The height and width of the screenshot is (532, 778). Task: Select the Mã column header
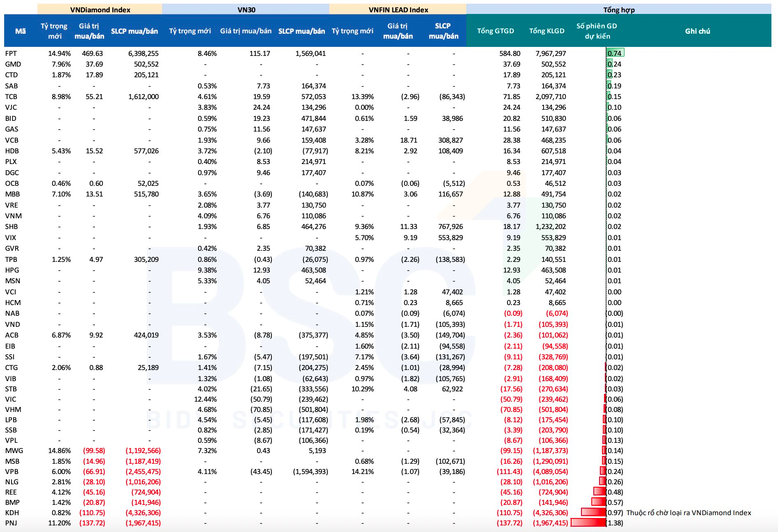[20, 30]
